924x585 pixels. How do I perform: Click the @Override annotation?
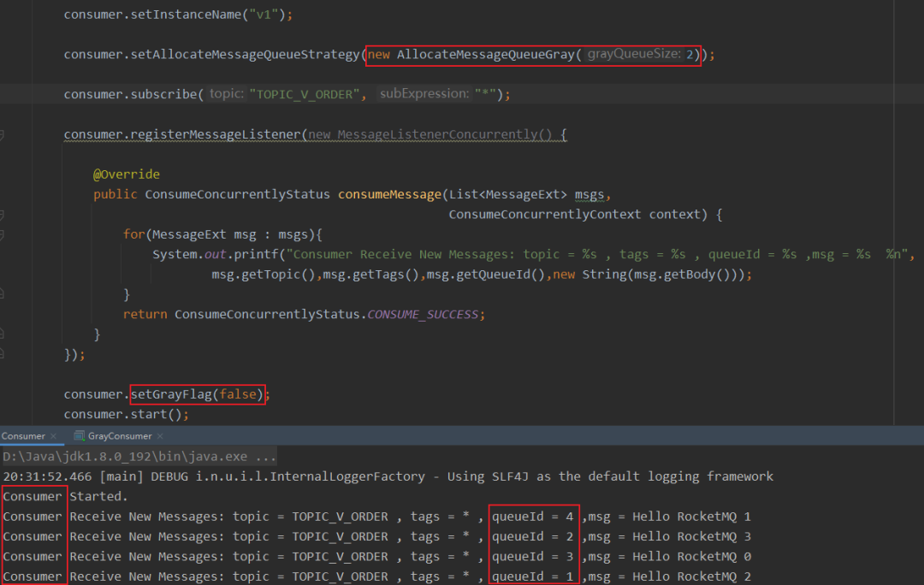click(126, 174)
